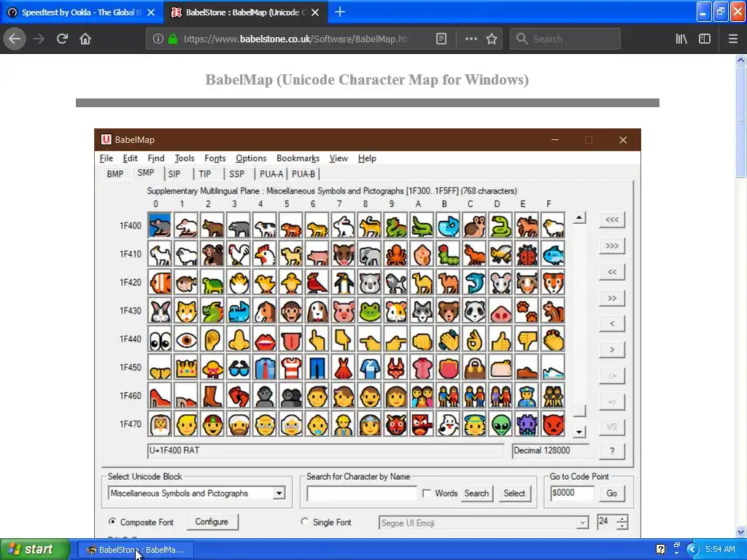
Task: Switch to the Speedtest by Ookla tab
Action: 82,12
